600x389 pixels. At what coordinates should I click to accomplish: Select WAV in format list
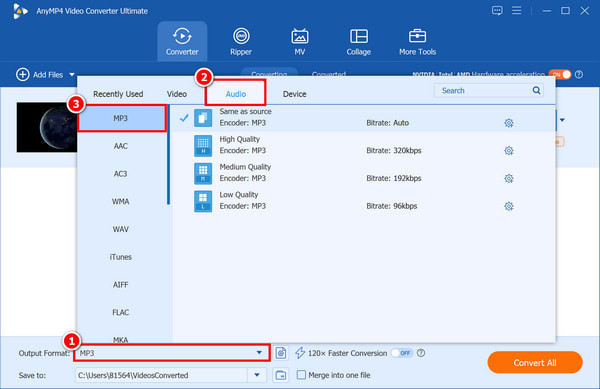(121, 229)
